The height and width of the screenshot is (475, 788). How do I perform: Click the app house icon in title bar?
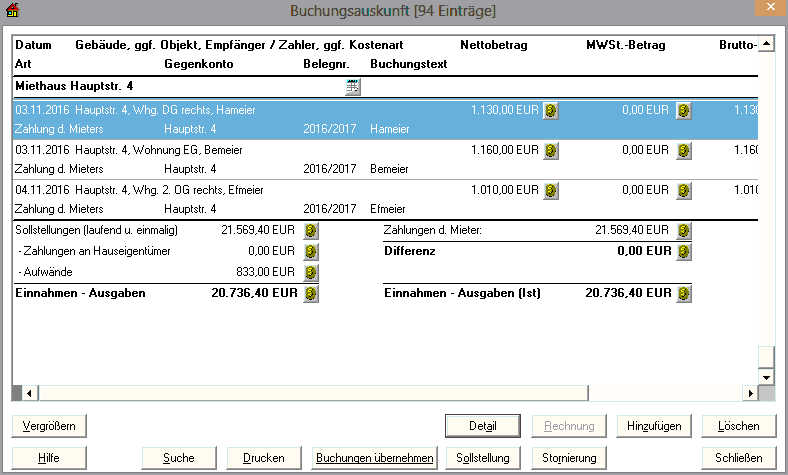pos(11,10)
